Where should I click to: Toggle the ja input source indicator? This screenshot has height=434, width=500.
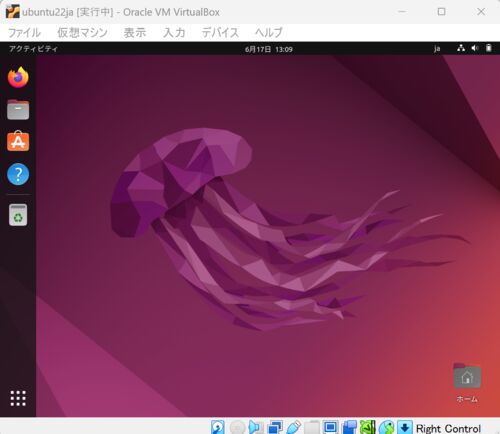[x=437, y=49]
